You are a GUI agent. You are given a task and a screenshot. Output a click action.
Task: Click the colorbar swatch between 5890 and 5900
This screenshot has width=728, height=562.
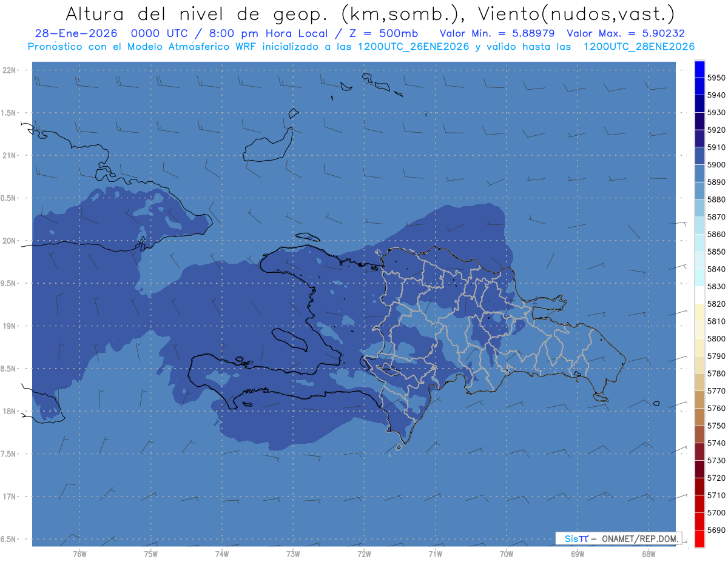(x=699, y=173)
